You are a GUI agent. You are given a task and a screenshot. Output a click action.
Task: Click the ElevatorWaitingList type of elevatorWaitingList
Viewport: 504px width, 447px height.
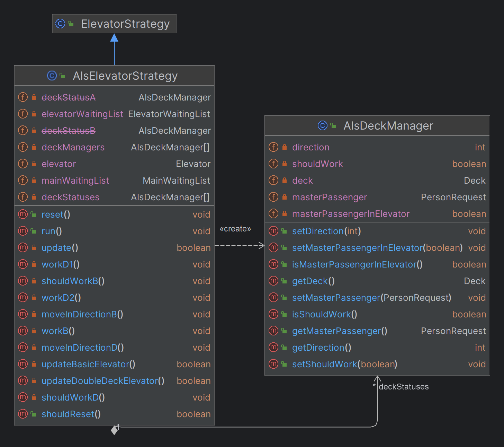click(169, 114)
